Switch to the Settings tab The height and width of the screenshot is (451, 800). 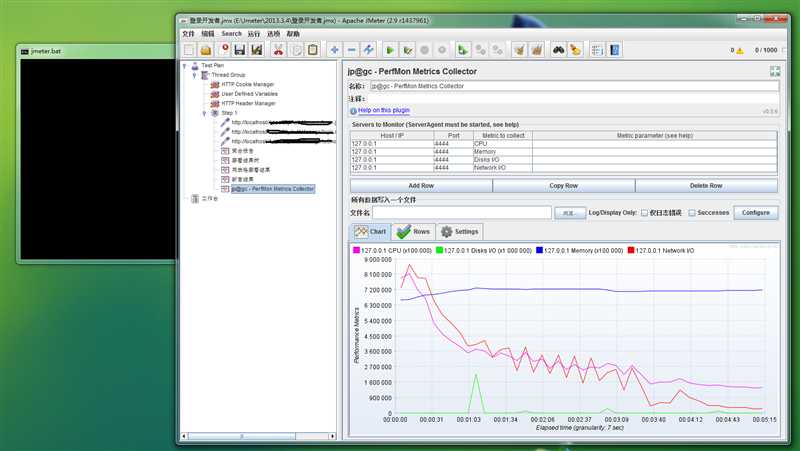[x=460, y=232]
